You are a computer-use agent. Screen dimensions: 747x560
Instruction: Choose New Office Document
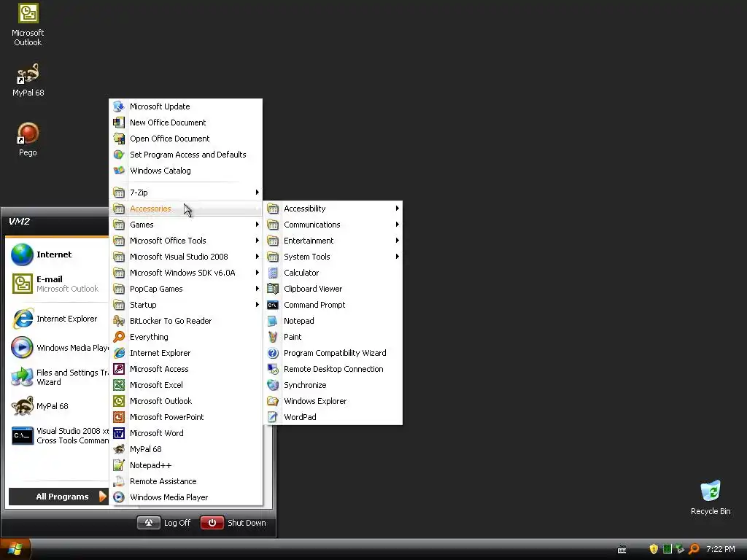(186, 122)
